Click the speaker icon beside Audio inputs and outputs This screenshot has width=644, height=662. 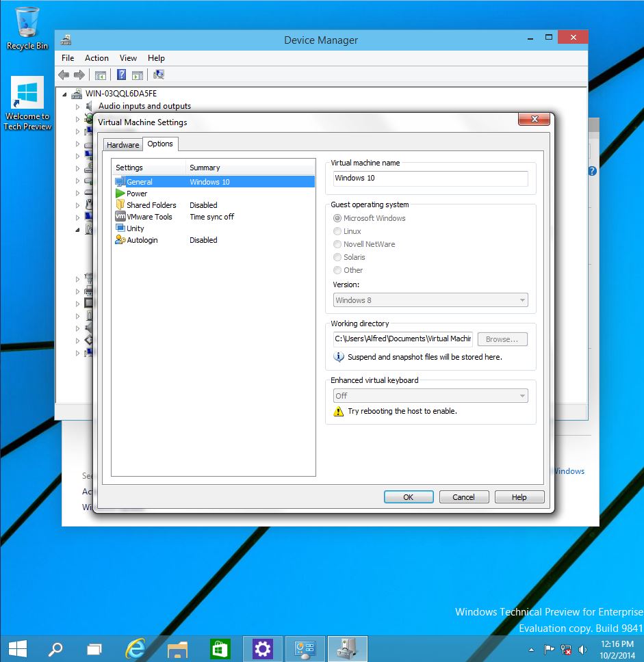89,106
